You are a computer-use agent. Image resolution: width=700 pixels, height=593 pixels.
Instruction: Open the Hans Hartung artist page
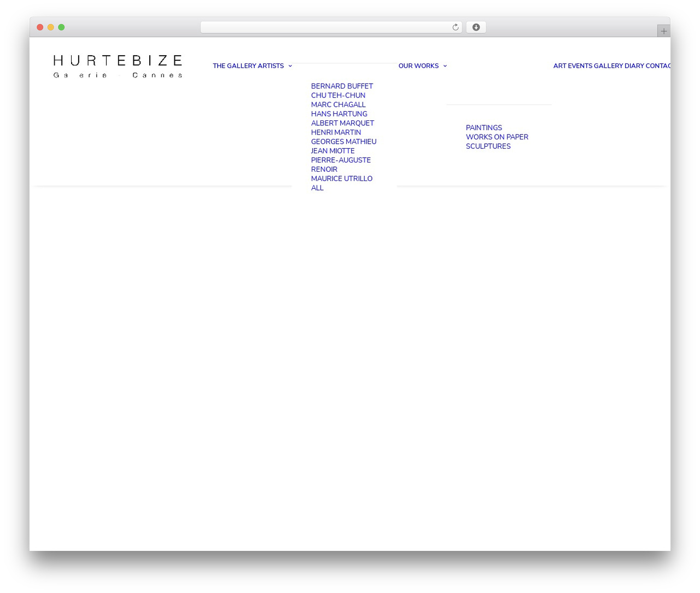339,114
